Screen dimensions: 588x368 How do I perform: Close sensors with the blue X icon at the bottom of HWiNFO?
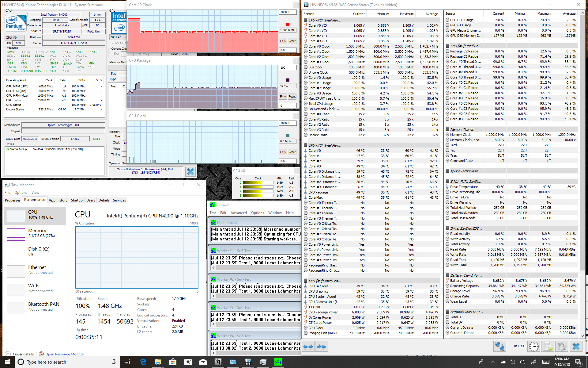(x=576, y=347)
